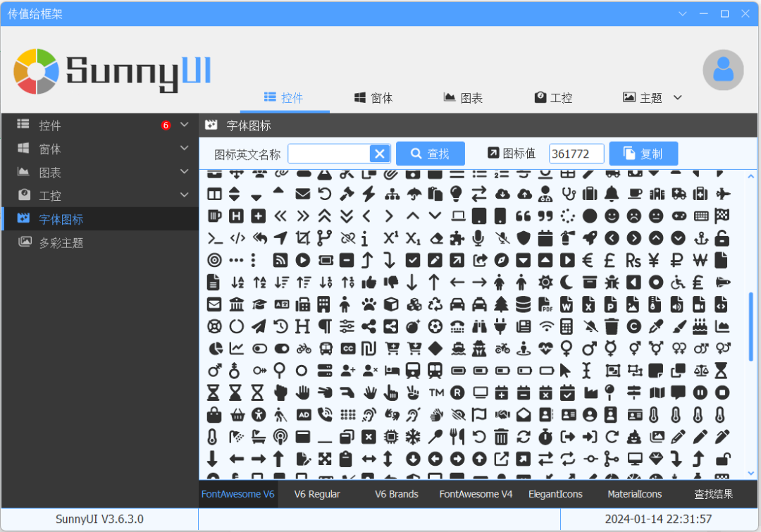
Task: Expand the 工控 sidebar section chevron
Action: point(185,195)
